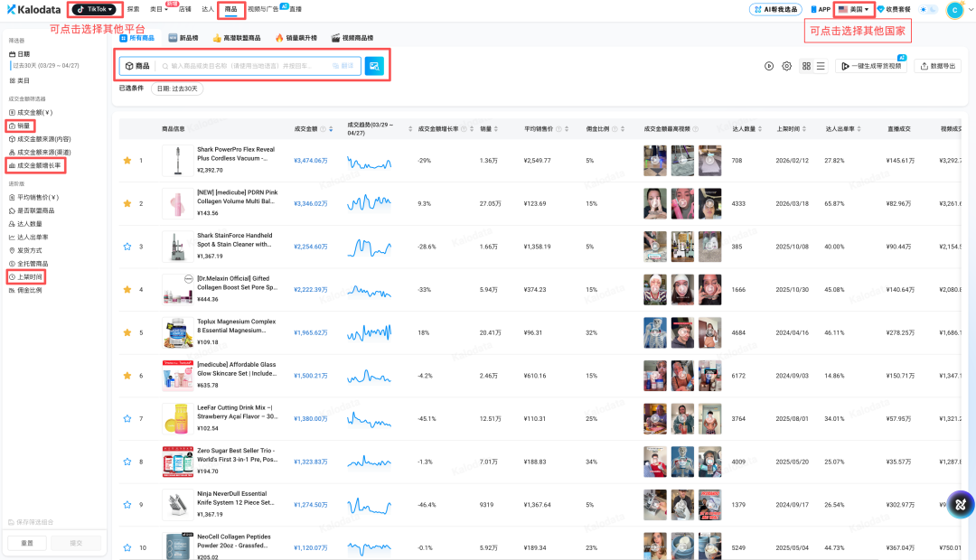Go to the 探索 nav item

click(133, 9)
